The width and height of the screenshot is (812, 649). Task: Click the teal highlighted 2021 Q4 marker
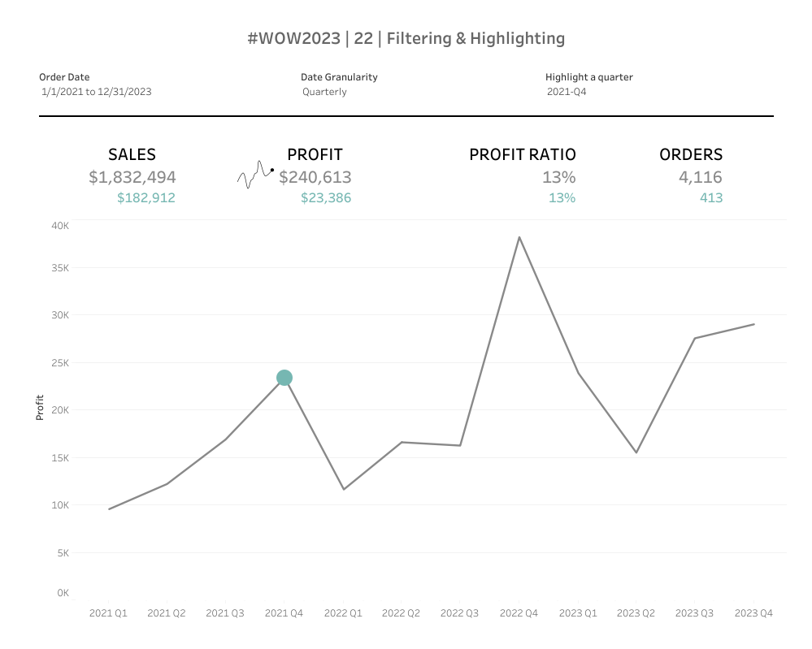[x=284, y=378]
